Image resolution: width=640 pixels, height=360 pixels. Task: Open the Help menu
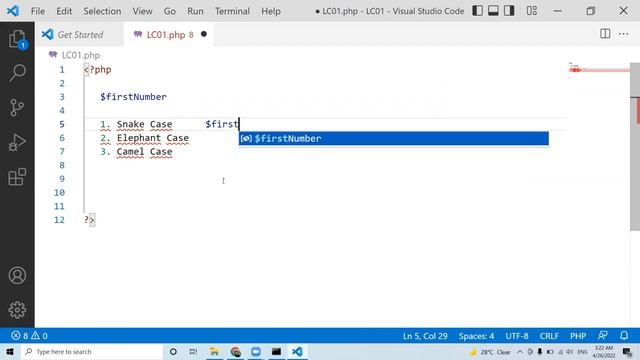coord(271,11)
